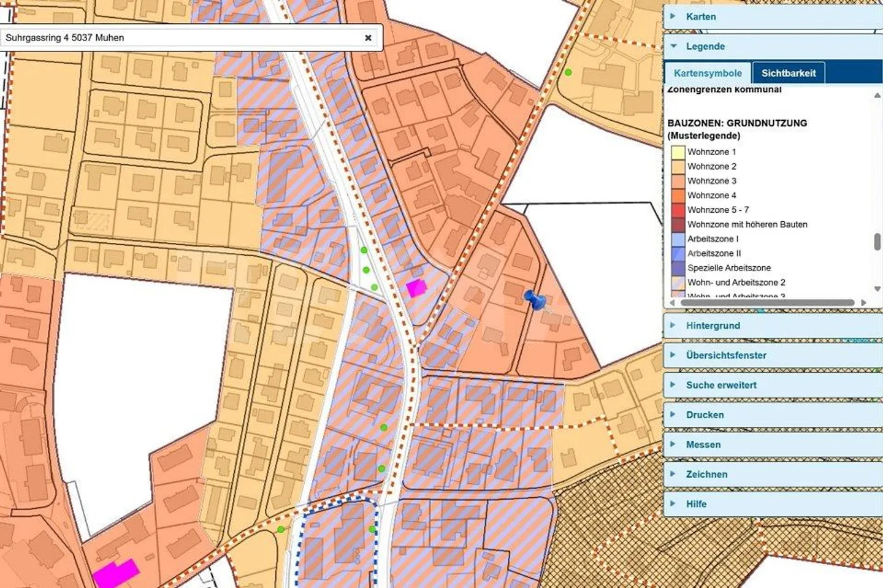The height and width of the screenshot is (588, 883).
Task: Open the Drucken panel
Action: coord(705,415)
